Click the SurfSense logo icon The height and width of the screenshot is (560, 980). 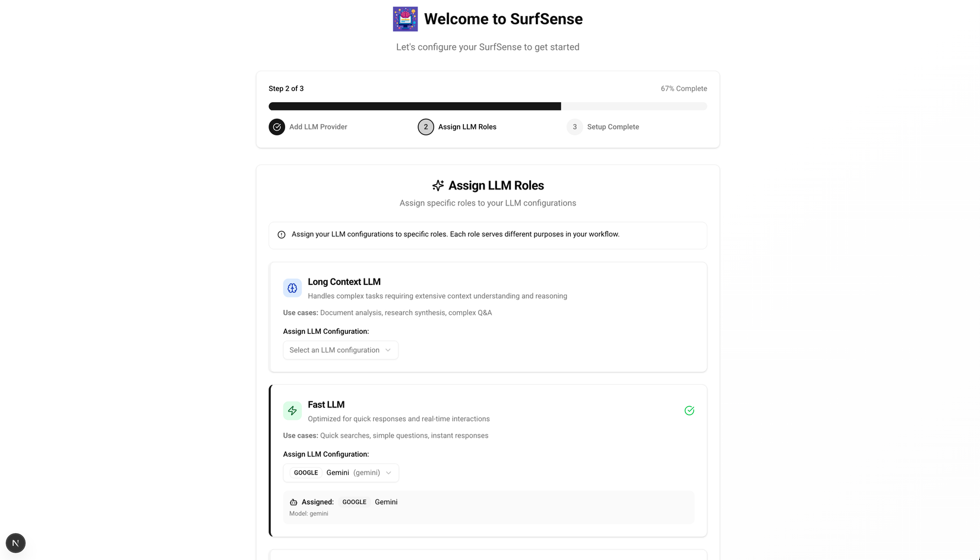point(405,18)
